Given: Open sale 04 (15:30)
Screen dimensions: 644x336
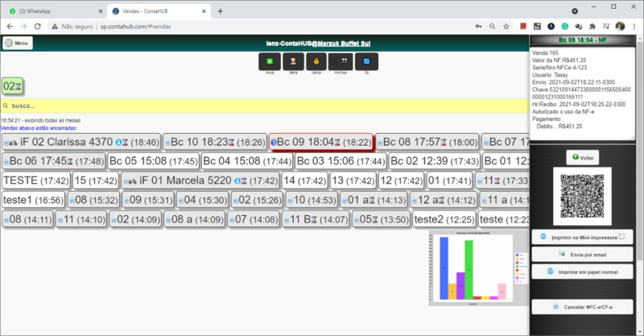Looking at the screenshot, I should click(203, 200).
